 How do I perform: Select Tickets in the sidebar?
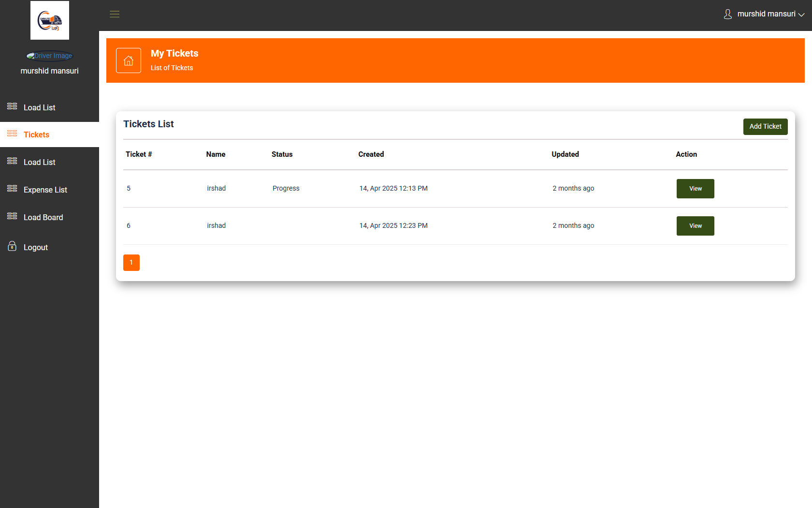click(x=49, y=134)
